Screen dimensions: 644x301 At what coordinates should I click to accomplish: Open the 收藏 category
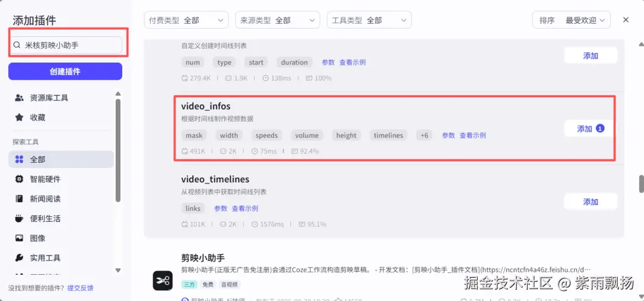click(x=61, y=117)
